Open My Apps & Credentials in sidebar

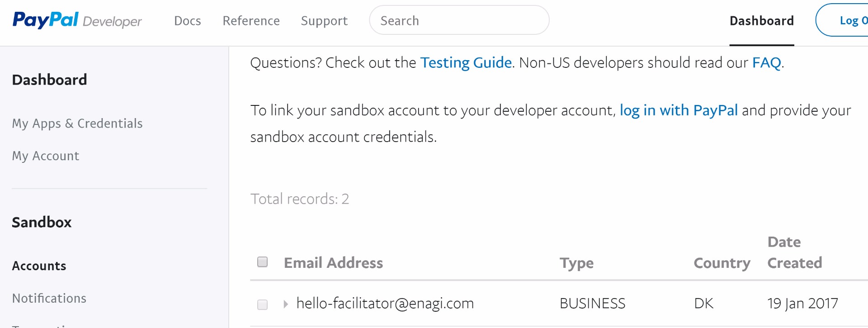[x=77, y=124]
